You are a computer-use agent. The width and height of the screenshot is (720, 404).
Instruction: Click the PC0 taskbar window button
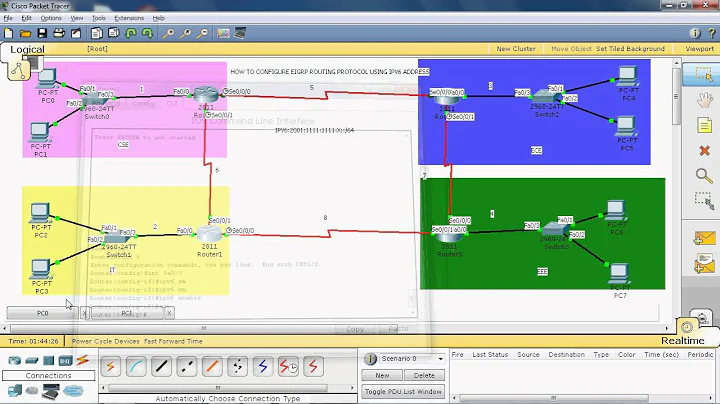42,313
